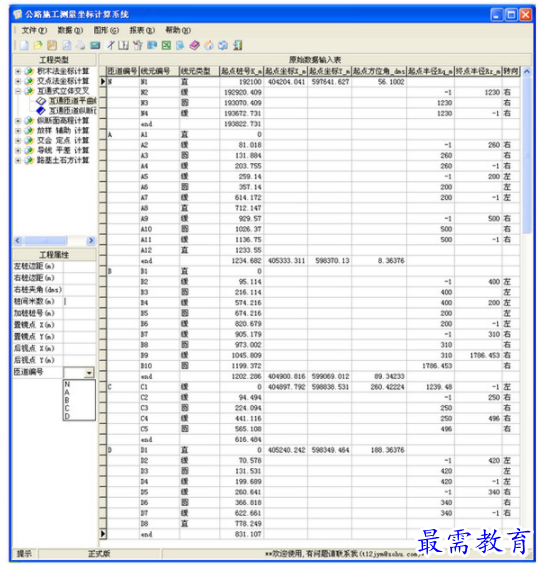The height and width of the screenshot is (573, 539).
Task: Click the 起点方位角_dms column header
Action: [x=379, y=71]
